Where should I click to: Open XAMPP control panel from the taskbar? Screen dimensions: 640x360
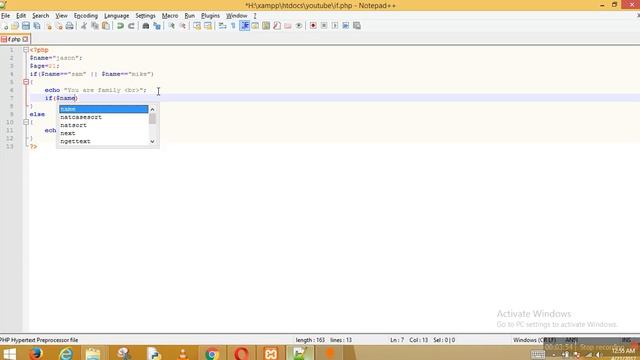[270, 353]
